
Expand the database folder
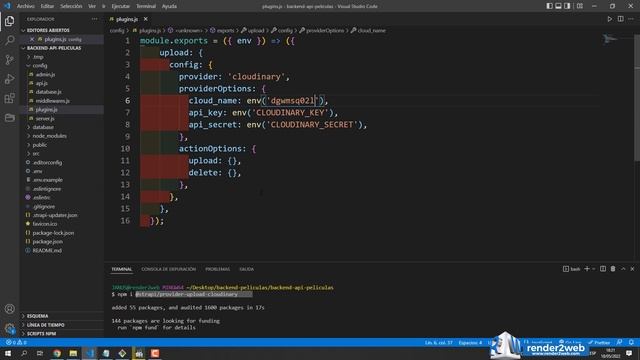pyautogui.click(x=42, y=127)
